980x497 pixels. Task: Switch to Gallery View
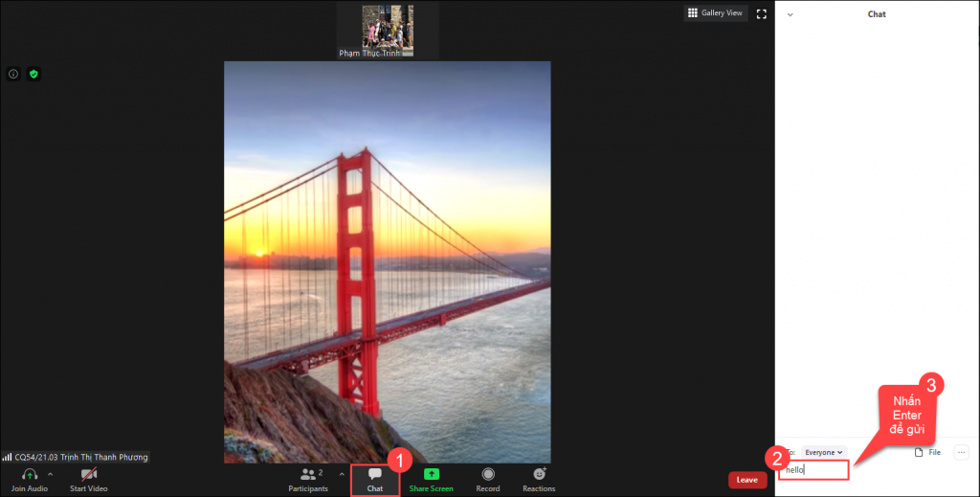(x=715, y=13)
